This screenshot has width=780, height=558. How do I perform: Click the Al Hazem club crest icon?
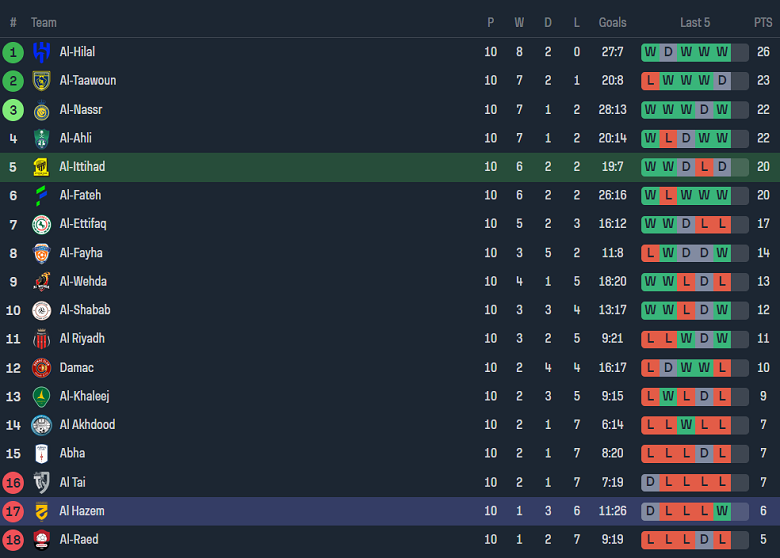41,511
